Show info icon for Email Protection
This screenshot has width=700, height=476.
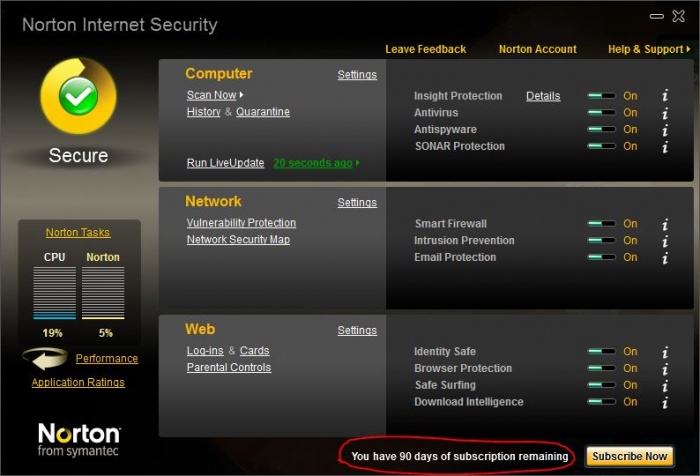pos(664,258)
